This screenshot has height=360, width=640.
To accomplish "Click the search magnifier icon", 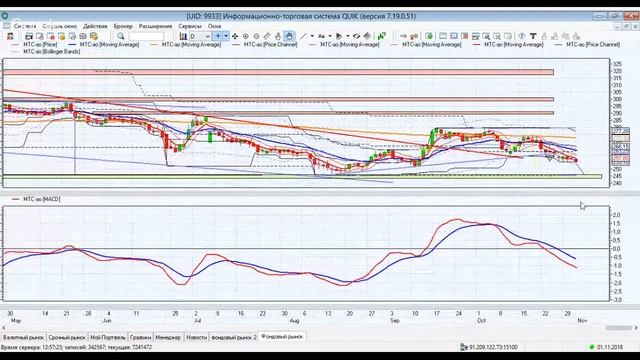I will 121,36.
